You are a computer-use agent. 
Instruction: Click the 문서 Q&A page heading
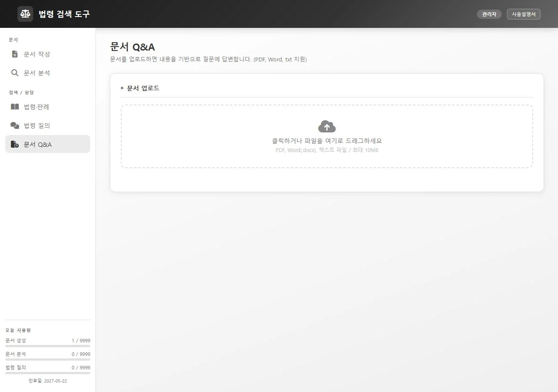[x=133, y=47]
